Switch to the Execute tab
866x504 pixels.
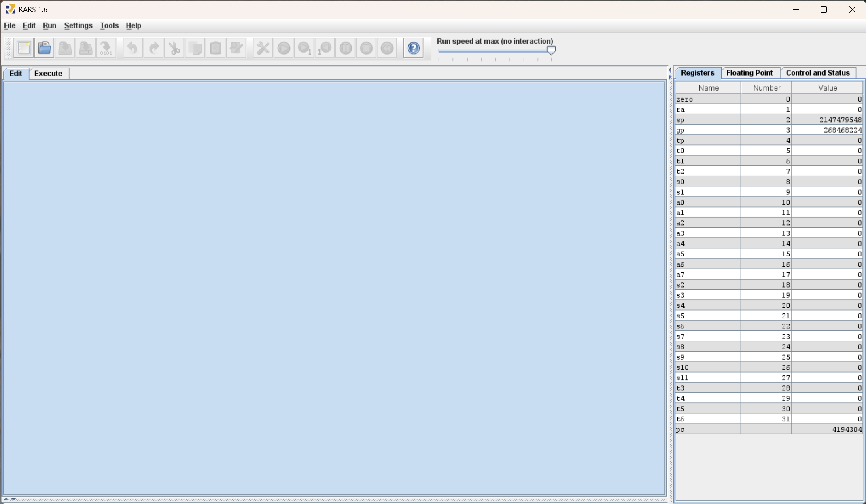click(x=48, y=73)
